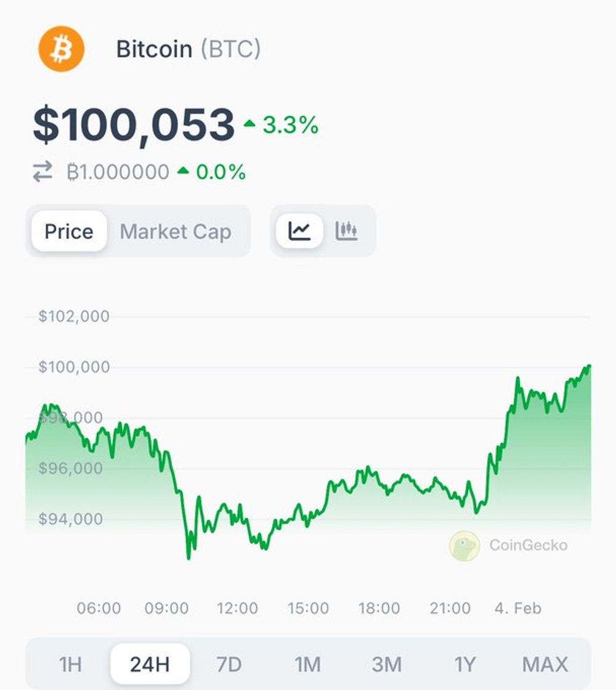Click the Bitcoin (BTC) title text
The height and width of the screenshot is (690, 616).
point(188,49)
